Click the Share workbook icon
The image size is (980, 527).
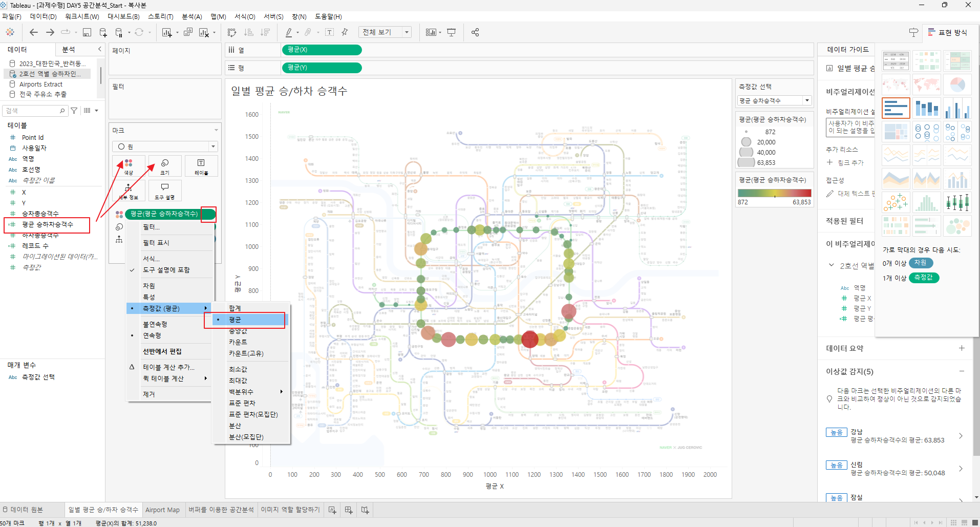click(x=475, y=32)
